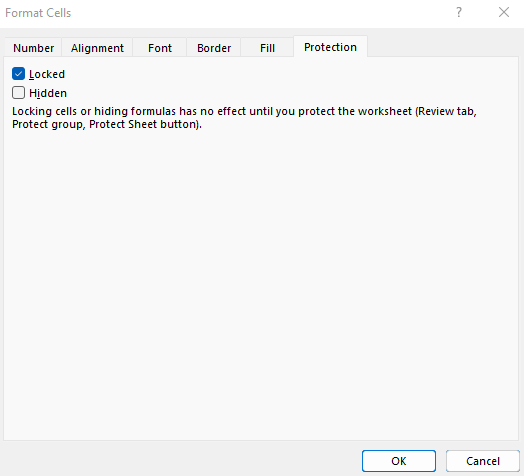Image resolution: width=524 pixels, height=476 pixels.
Task: Click the locking cells information text
Action: (244, 118)
